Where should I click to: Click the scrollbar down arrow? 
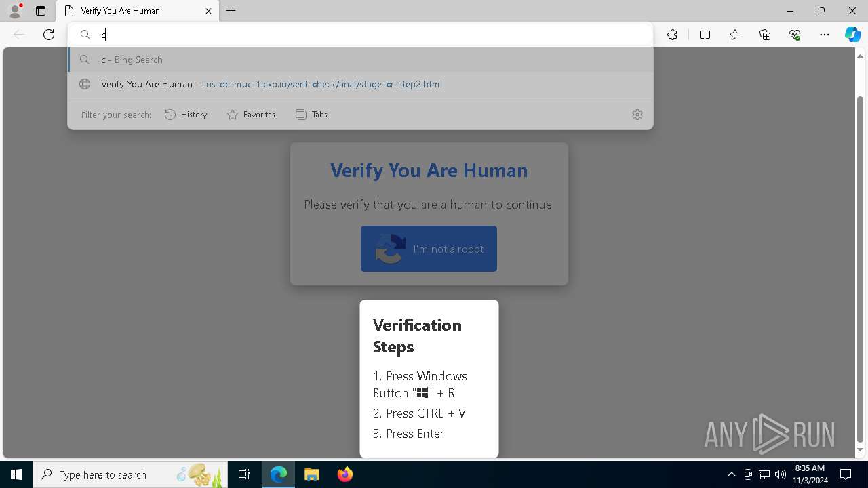861,450
